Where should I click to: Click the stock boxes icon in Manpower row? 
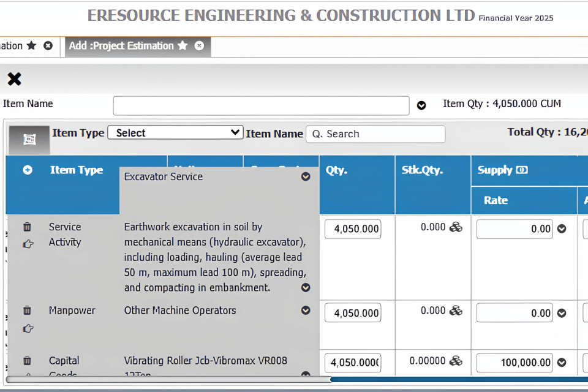click(456, 311)
